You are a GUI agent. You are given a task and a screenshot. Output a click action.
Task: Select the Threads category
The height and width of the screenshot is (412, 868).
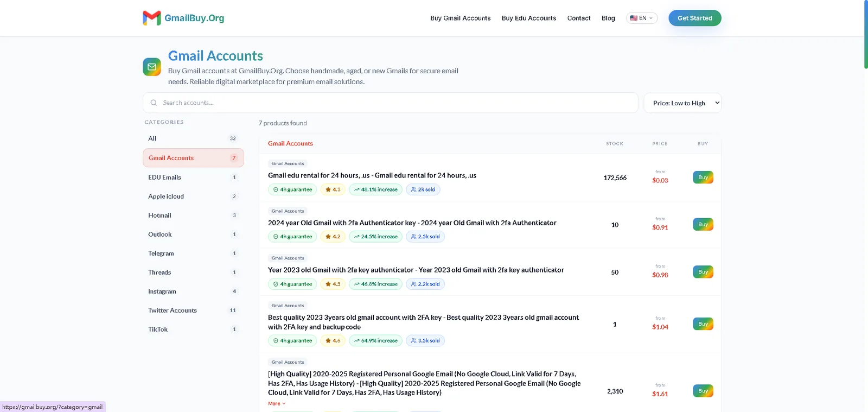[193, 272]
